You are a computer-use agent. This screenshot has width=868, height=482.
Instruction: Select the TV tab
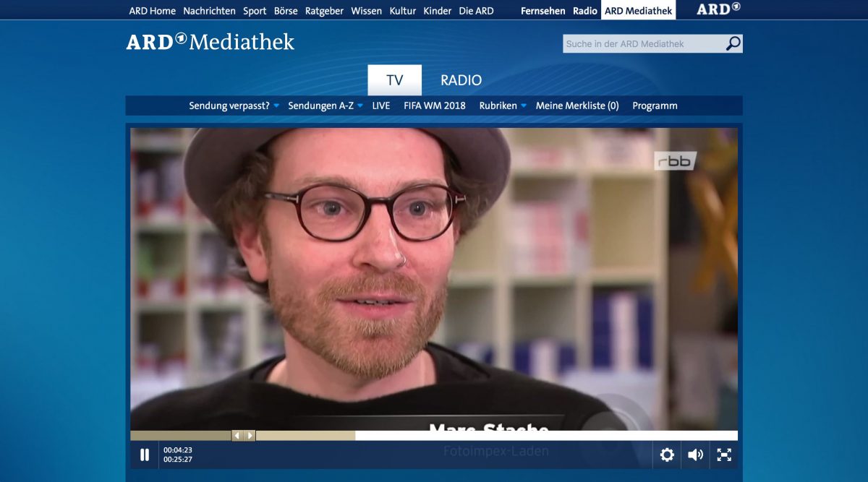[x=394, y=80]
